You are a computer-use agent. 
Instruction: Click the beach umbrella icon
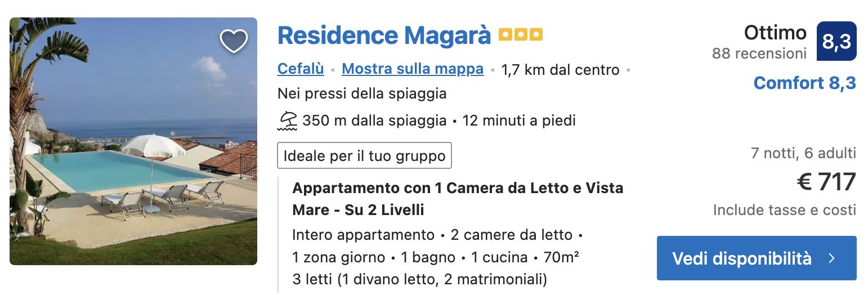[288, 120]
